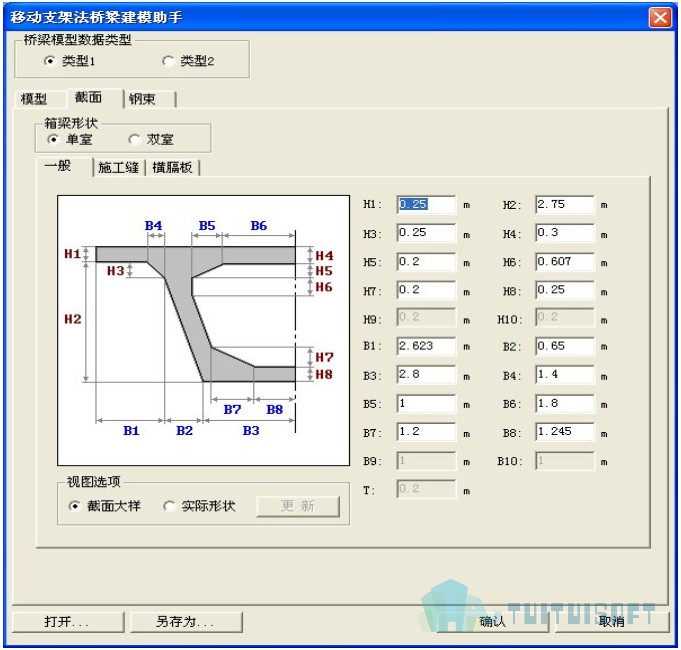681x650 pixels.
Task: Click the B6 input field
Action: tap(565, 404)
